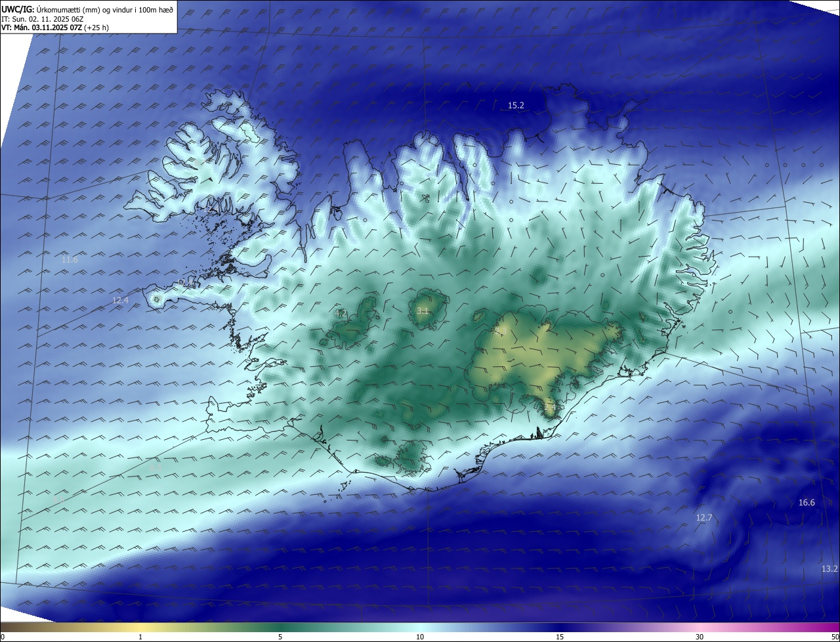Click the 15 tick on the color scale
This screenshot has height=642, width=840.
point(560,637)
